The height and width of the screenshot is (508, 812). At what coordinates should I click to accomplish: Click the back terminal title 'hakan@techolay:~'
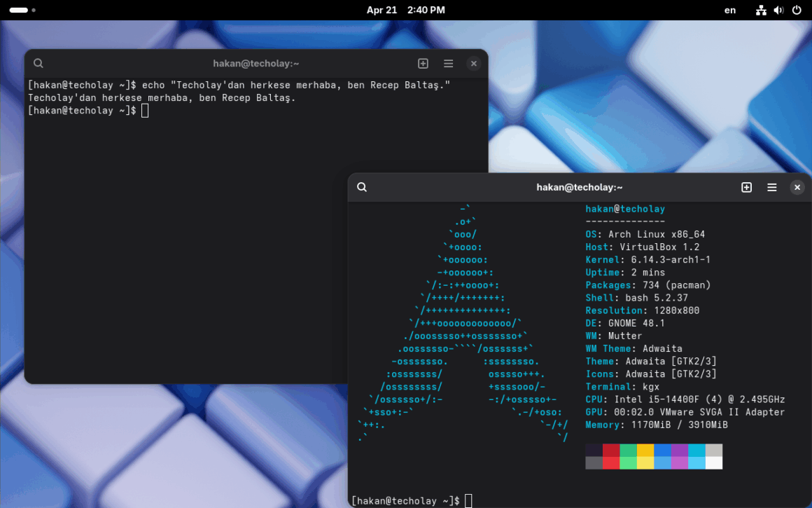point(256,63)
